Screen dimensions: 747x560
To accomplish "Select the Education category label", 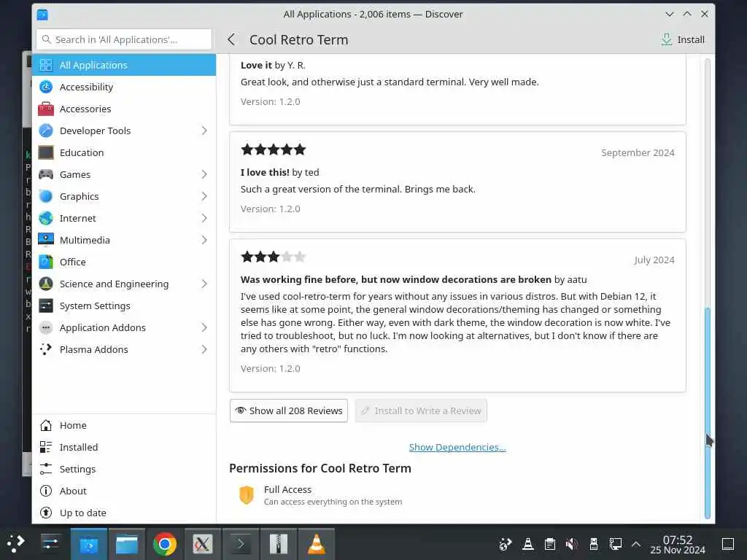I will click(x=82, y=152).
